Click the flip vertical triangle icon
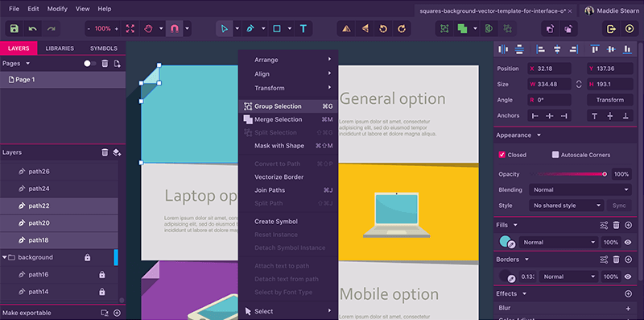This screenshot has height=320, width=644. 347,29
